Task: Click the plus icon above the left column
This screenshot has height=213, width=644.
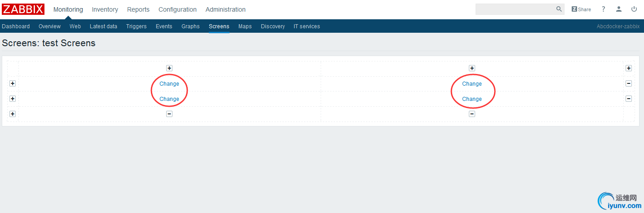Action: coord(169,68)
